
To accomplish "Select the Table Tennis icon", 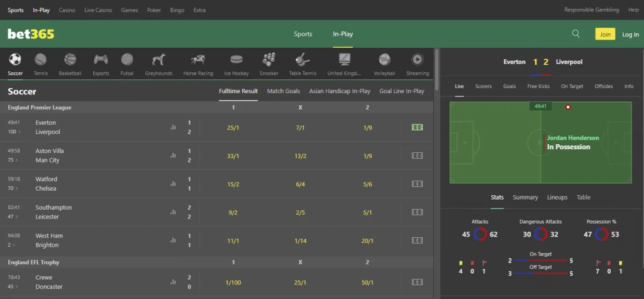I will (303, 60).
